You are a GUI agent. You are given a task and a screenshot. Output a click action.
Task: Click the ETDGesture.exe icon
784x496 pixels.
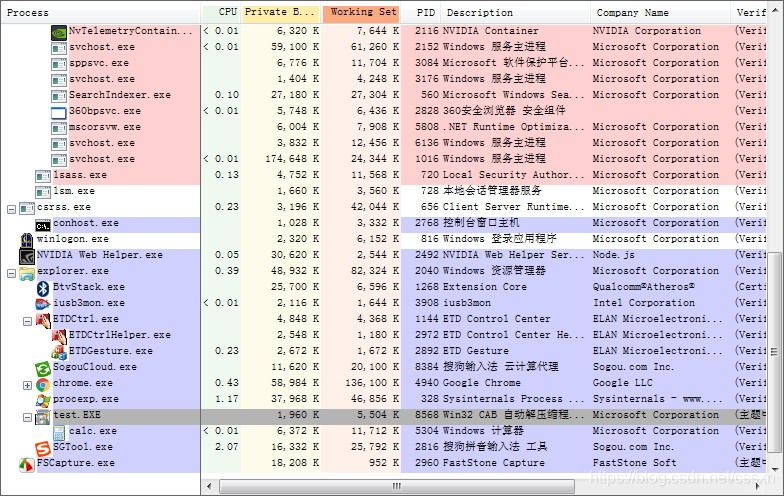click(60, 352)
